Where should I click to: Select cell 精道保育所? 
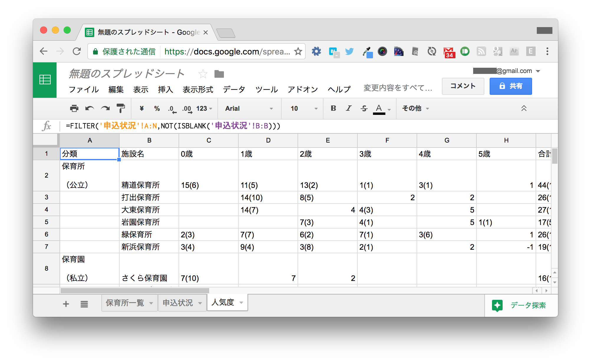[x=149, y=176]
